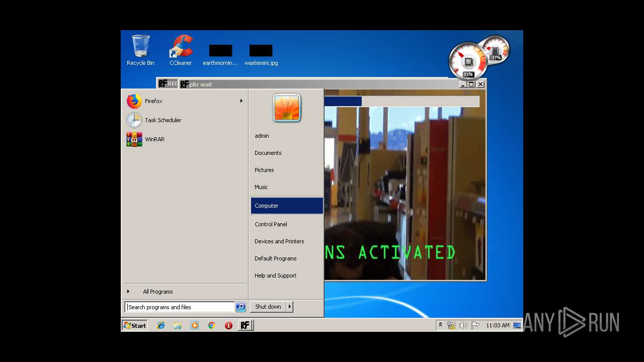Open Windows Media Player from the taskbar
This screenshot has width=644, height=362.
tap(195, 325)
